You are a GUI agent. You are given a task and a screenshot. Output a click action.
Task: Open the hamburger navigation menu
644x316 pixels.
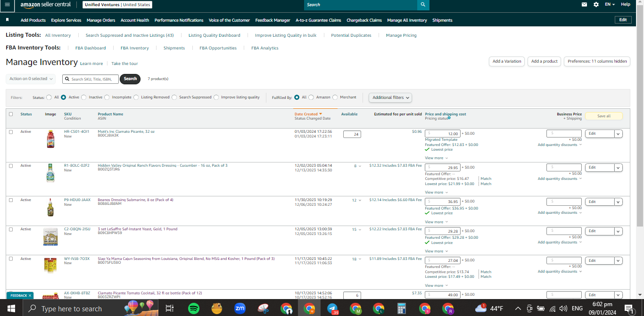(x=7, y=4)
